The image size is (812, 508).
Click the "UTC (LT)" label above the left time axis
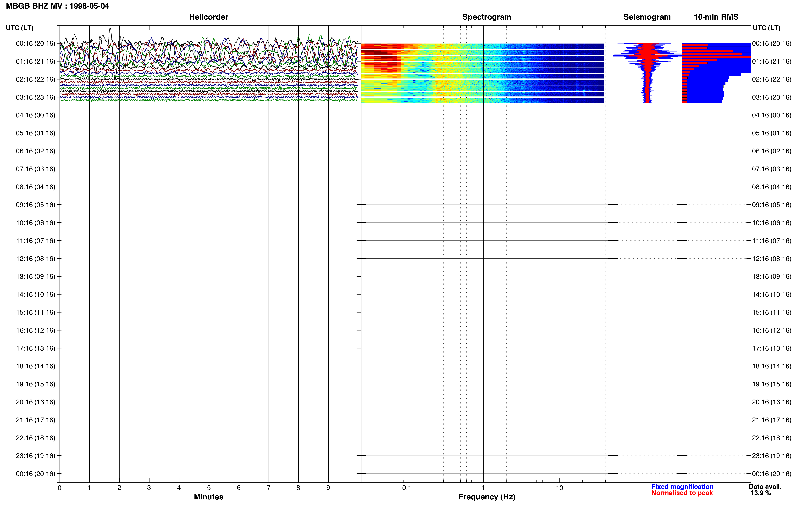click(x=19, y=28)
